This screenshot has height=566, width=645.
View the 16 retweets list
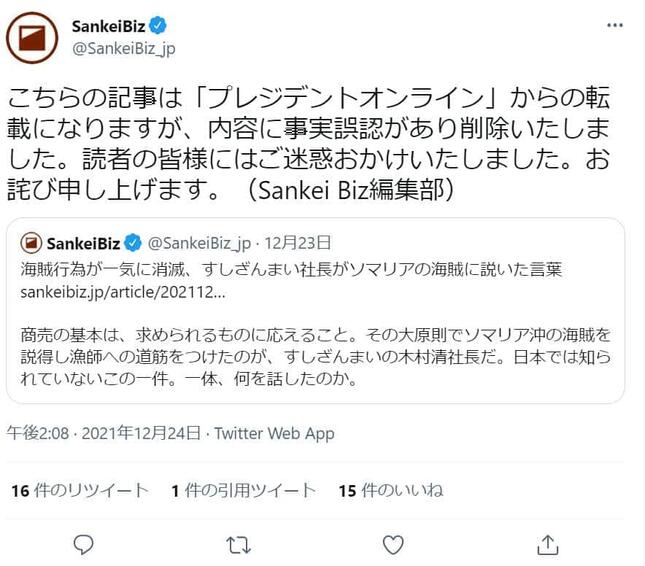[79, 490]
